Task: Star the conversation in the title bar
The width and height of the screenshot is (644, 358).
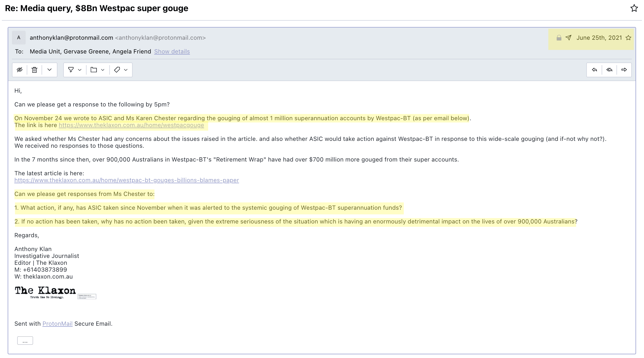Action: (x=634, y=8)
